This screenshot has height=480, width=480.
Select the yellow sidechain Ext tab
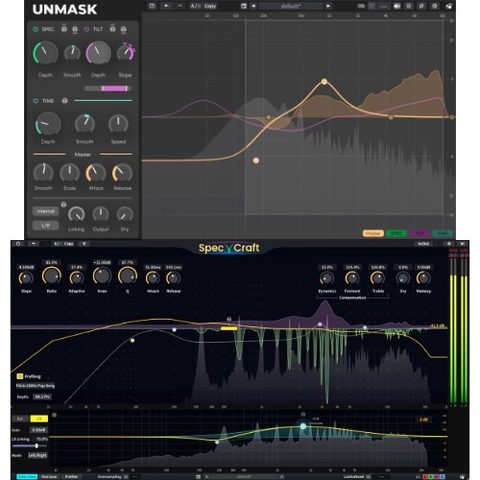coord(39,419)
